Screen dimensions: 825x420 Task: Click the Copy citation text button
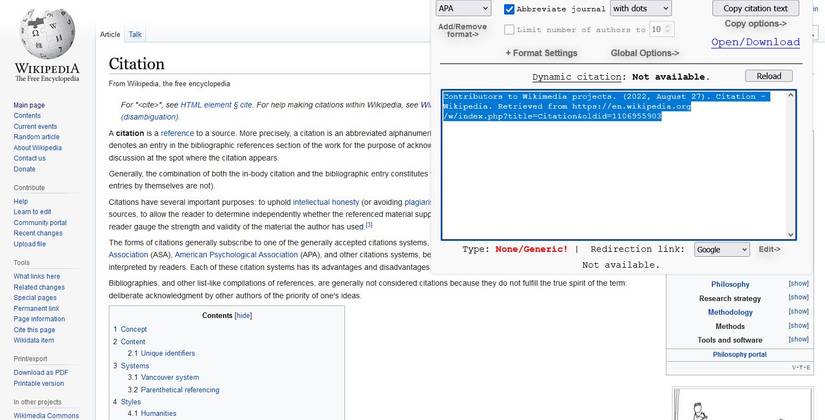755,8
